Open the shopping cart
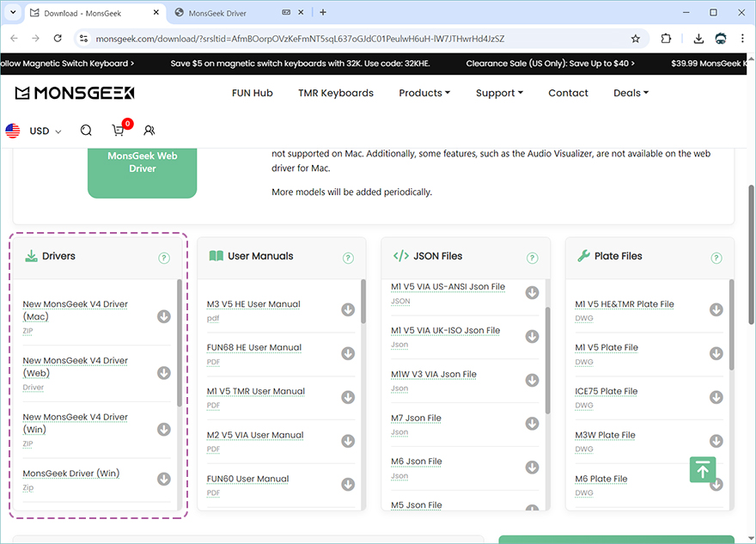The image size is (756, 544). tap(119, 131)
